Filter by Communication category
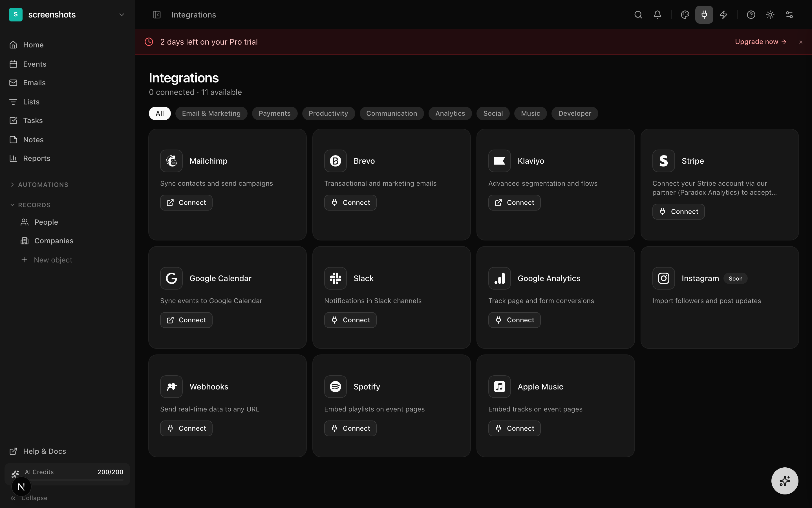This screenshot has height=508, width=812. tap(392, 113)
